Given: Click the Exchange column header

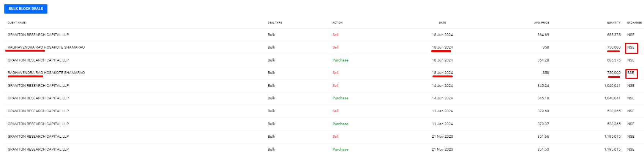Looking at the screenshot, I should click(634, 23).
